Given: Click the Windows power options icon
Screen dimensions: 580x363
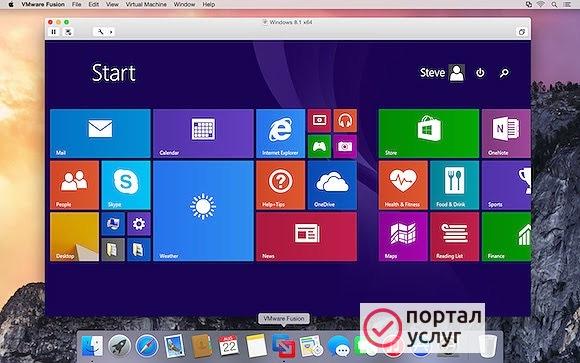Looking at the screenshot, I should 480,73.
